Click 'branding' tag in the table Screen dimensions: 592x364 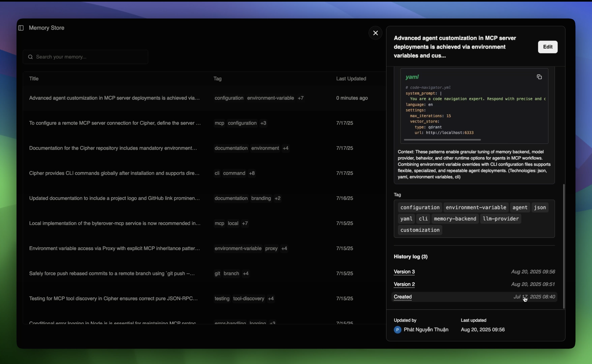pos(261,198)
